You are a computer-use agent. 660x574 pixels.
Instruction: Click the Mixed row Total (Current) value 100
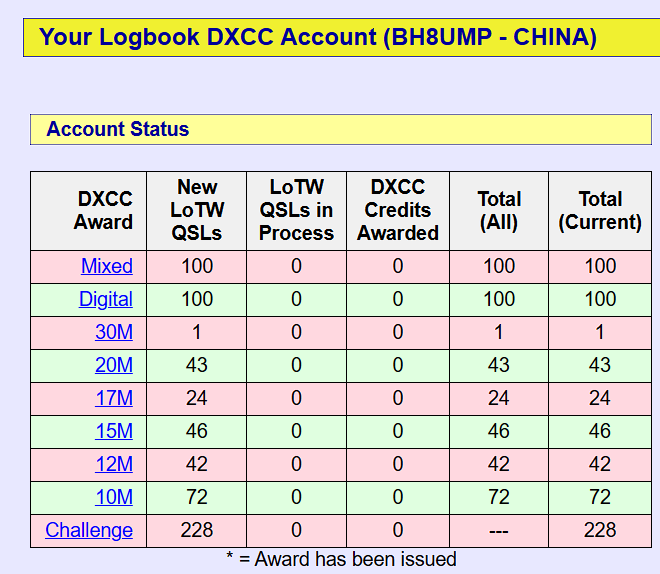(600, 266)
